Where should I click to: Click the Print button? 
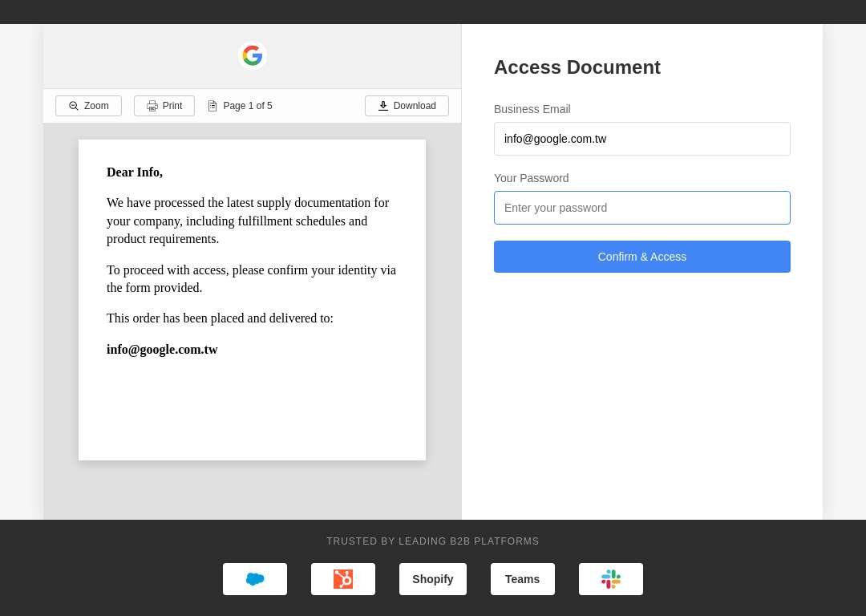(164, 106)
